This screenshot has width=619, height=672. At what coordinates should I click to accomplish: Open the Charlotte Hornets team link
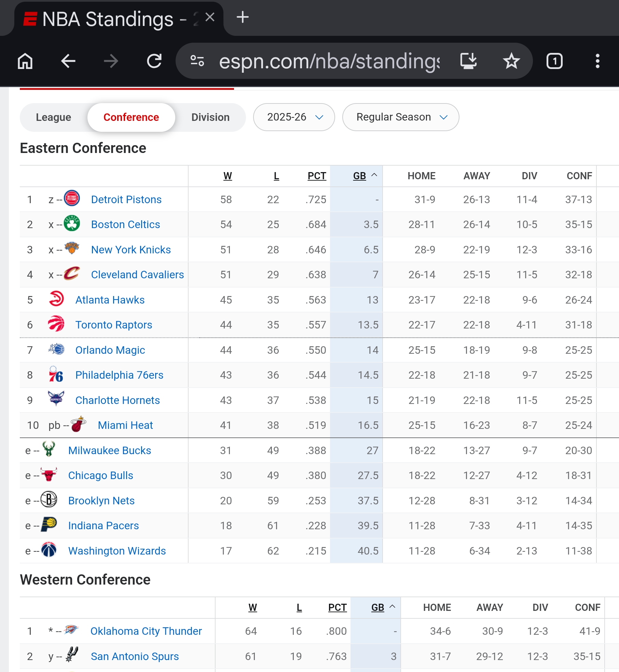pyautogui.click(x=118, y=400)
